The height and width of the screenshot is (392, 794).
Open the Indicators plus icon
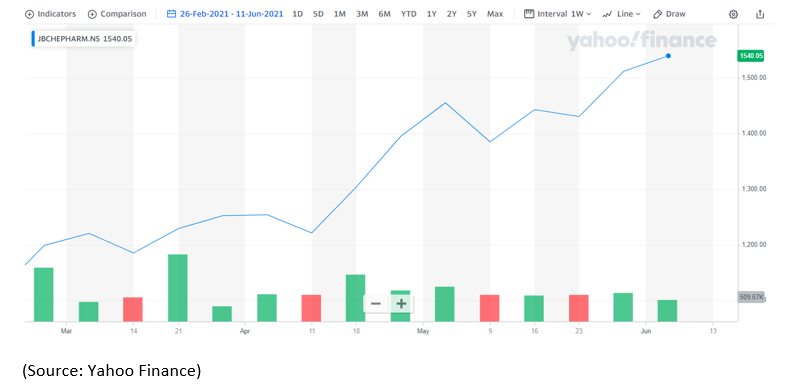click(x=29, y=14)
